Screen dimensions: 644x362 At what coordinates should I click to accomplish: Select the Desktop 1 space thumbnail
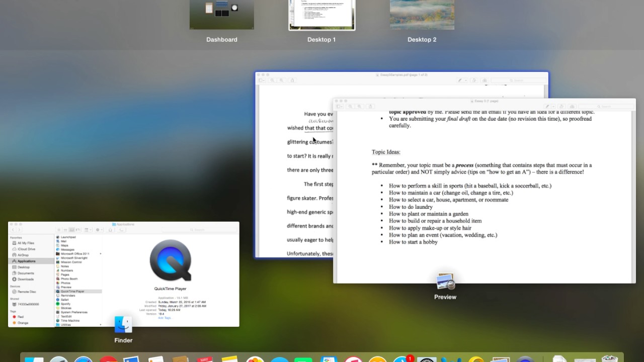(x=322, y=15)
